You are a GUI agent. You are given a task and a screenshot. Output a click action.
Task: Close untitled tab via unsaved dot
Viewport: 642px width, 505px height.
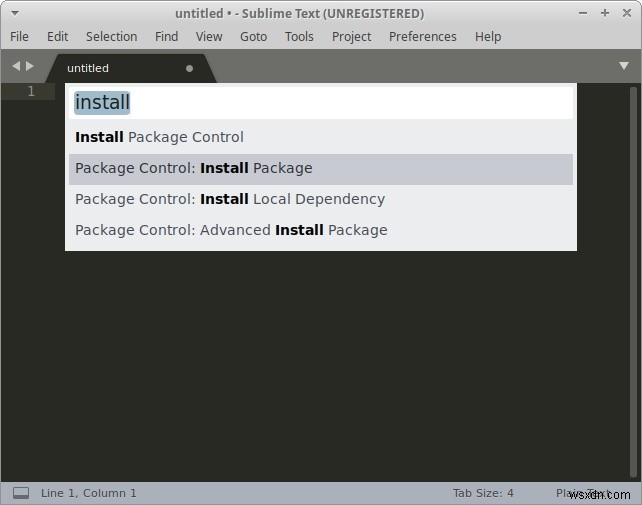click(x=189, y=68)
